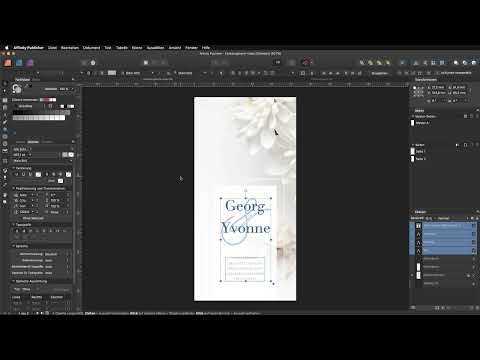This screenshot has width=480, height=360.
Task: Click the double underline icon in Verzierung
Action: 30,174
